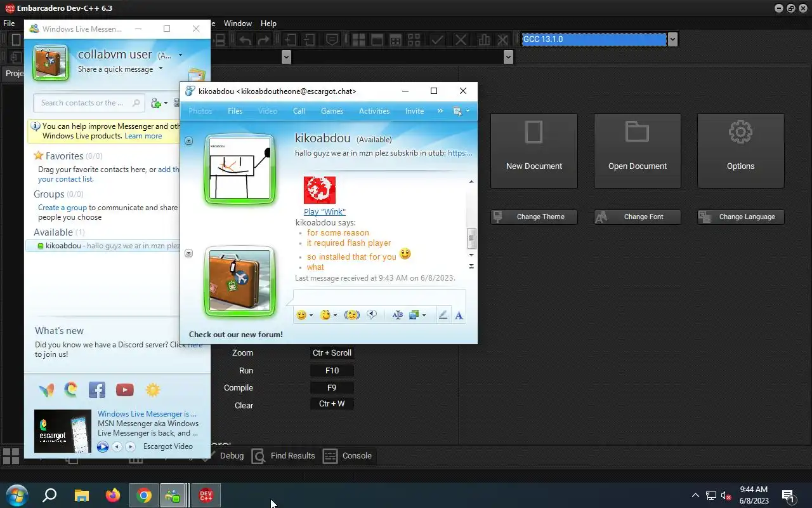The height and width of the screenshot is (508, 812).
Task: Open the quick message dropdown arrow
Action: point(160,69)
